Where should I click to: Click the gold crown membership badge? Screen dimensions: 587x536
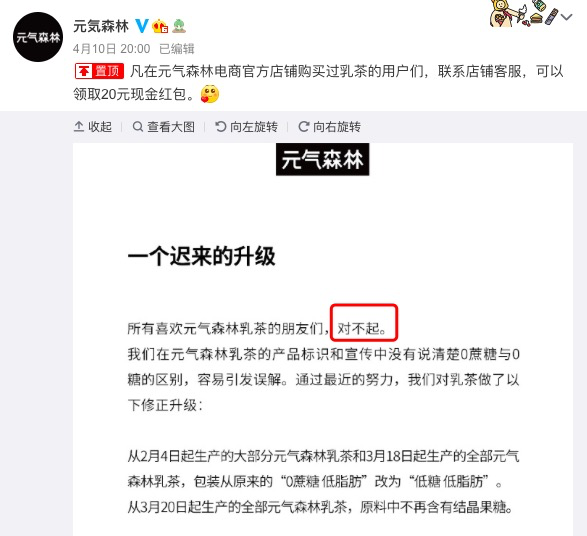(x=160, y=26)
